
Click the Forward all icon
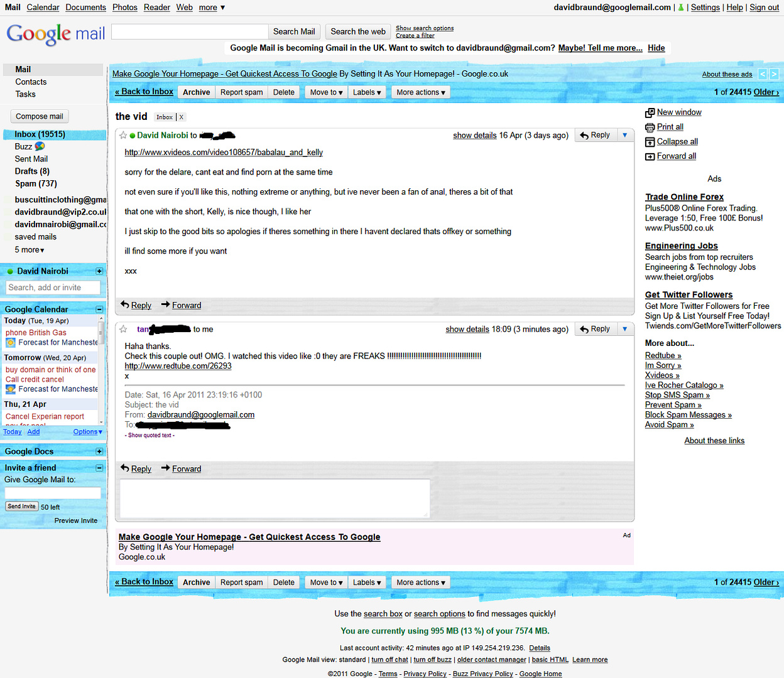pyautogui.click(x=650, y=156)
